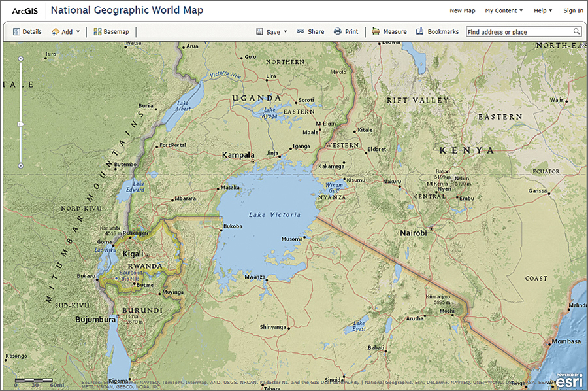
Task: Click the Measure ruler icon
Action: pyautogui.click(x=376, y=31)
